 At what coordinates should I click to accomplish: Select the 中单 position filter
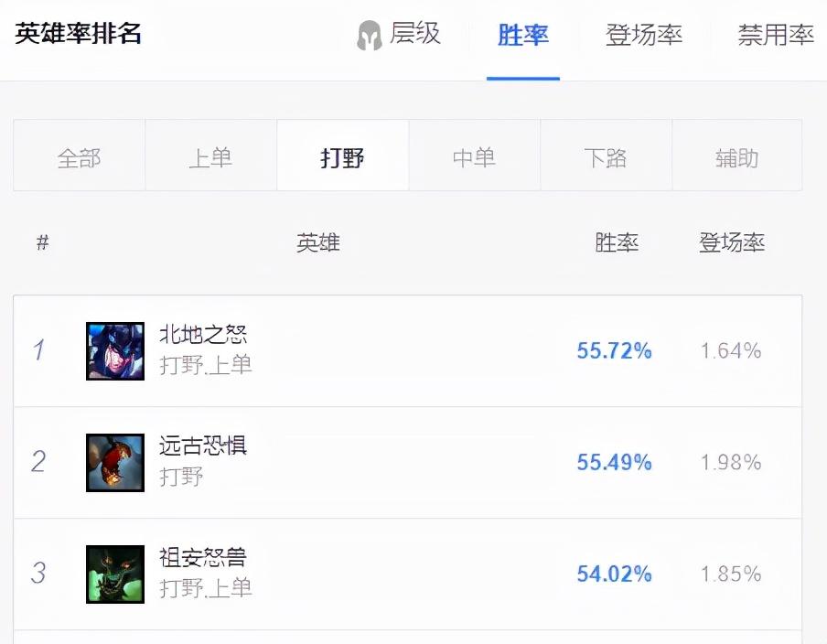point(474,156)
